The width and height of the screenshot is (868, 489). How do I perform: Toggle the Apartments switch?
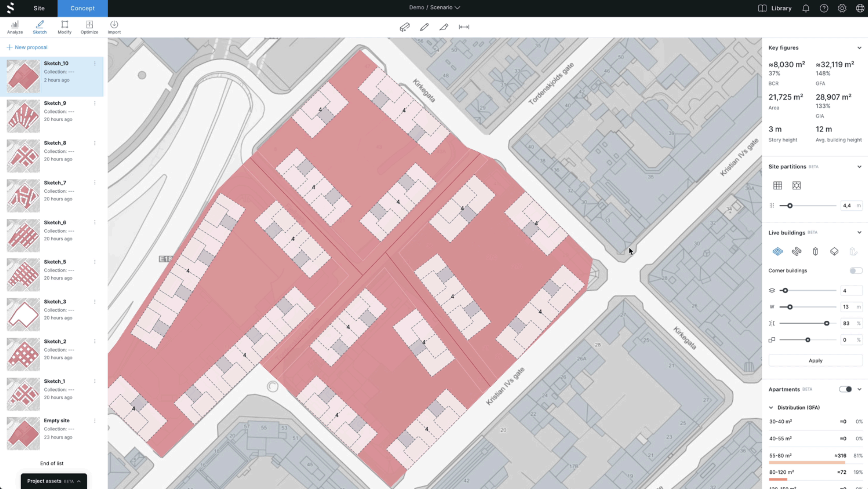pos(845,389)
